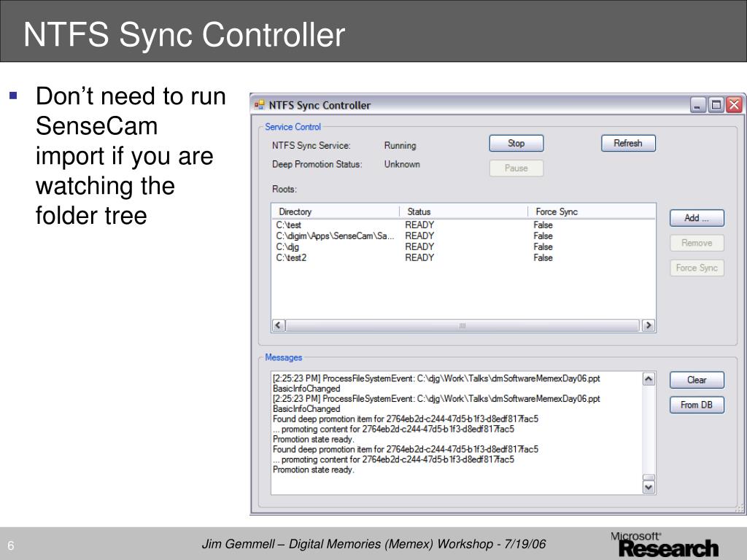Image resolution: width=747 pixels, height=560 pixels.
Task: Click the NTFS Sync Controller window icon
Action: point(259,105)
